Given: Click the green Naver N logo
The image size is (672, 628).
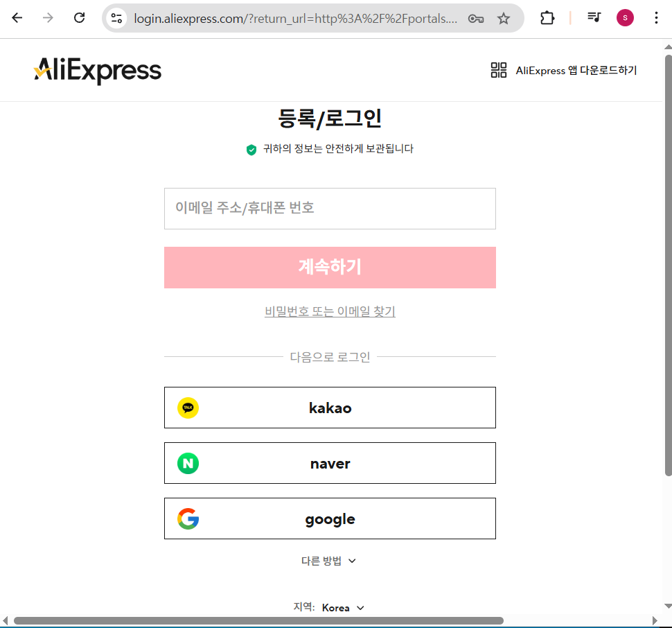Looking at the screenshot, I should coord(188,464).
